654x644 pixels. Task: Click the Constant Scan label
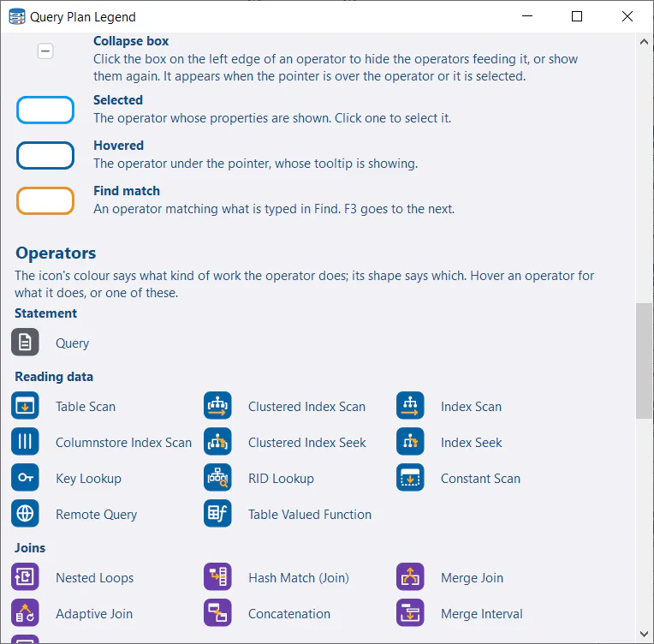point(480,479)
